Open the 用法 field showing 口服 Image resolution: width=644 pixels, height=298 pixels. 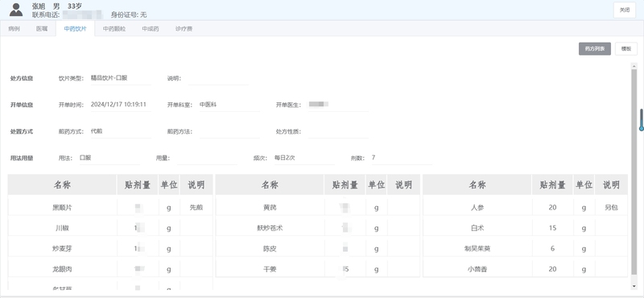pos(109,158)
